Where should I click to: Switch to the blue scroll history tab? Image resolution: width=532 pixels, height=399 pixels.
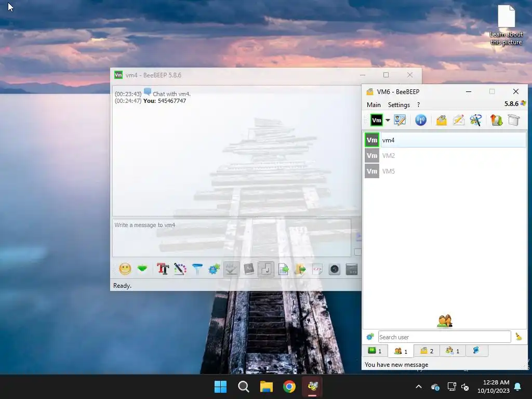(x=476, y=351)
